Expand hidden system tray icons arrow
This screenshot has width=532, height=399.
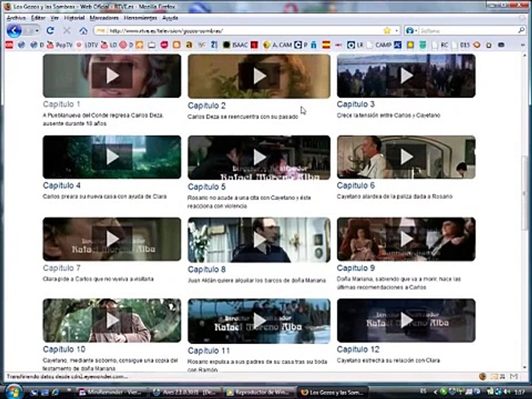[436, 392]
